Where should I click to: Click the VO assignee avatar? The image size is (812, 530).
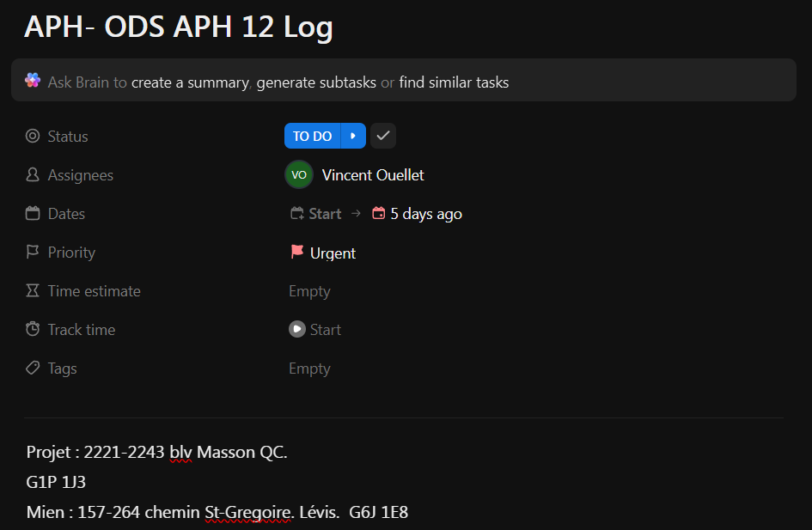tap(299, 175)
